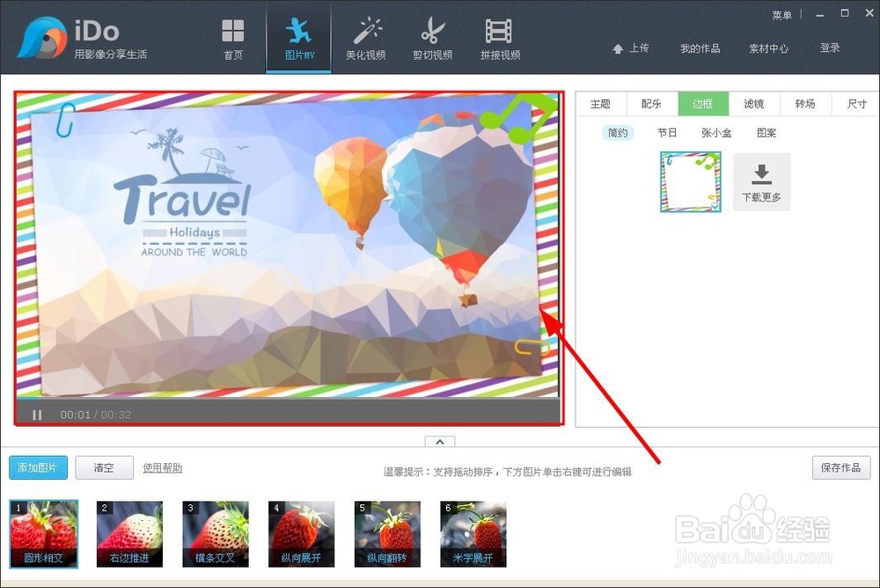The height and width of the screenshot is (588, 880).
Task: Switch to the 滤镜 tab
Action: point(754,104)
